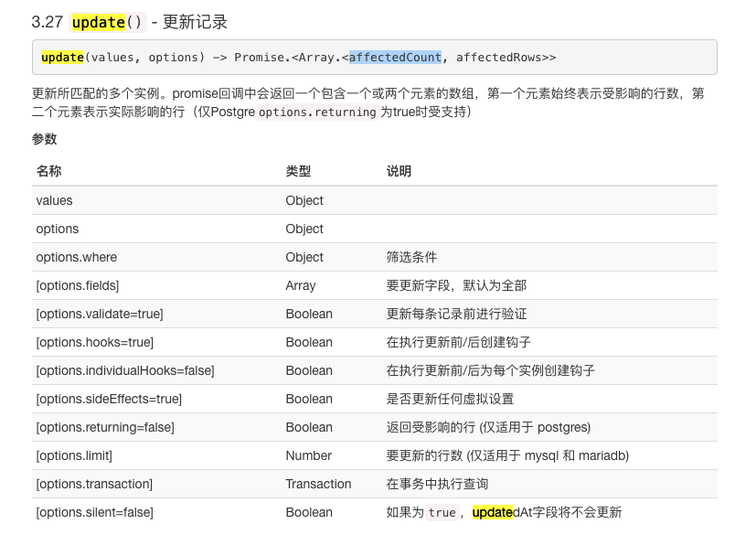This screenshot has height=545, width=756.
Task: Click the [options.validate=true] parameter name
Action: tap(100, 314)
